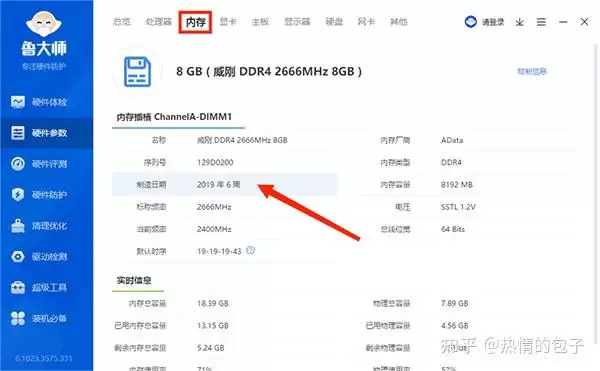Switch to the 显卡 graphics card tab
Viewport: 600px width, 371px height.
228,22
